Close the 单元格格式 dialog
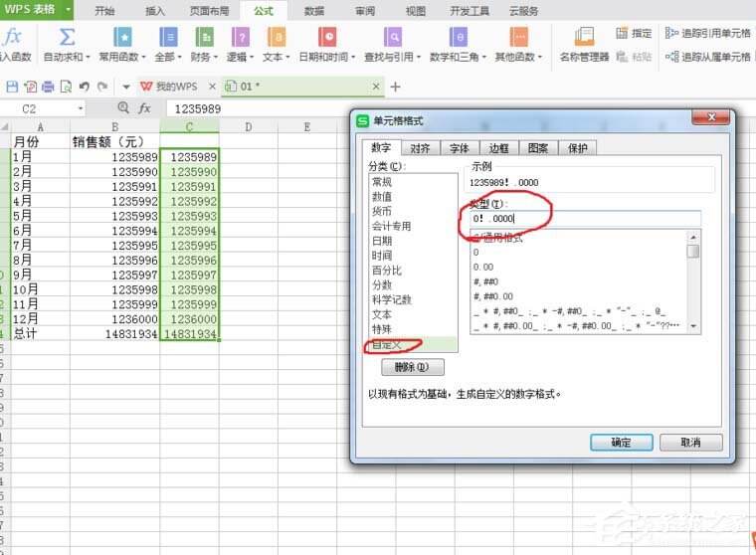The height and width of the screenshot is (555, 756). (711, 117)
